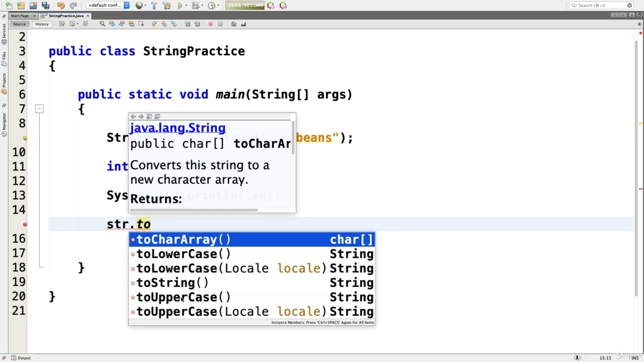This screenshot has height=362, width=644.
Task: Click the Debug Project icon
Action: (x=195, y=6)
